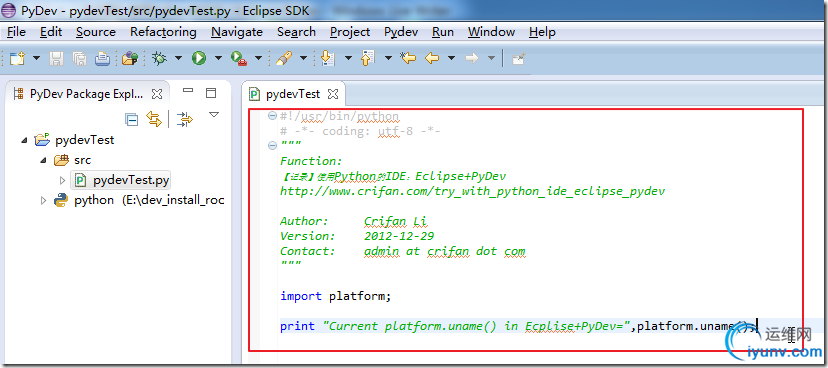Open the Window menu
The height and width of the screenshot is (368, 828).
pyautogui.click(x=492, y=32)
